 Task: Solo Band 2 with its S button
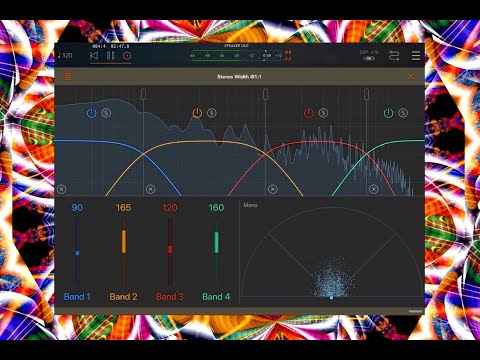(x=212, y=113)
